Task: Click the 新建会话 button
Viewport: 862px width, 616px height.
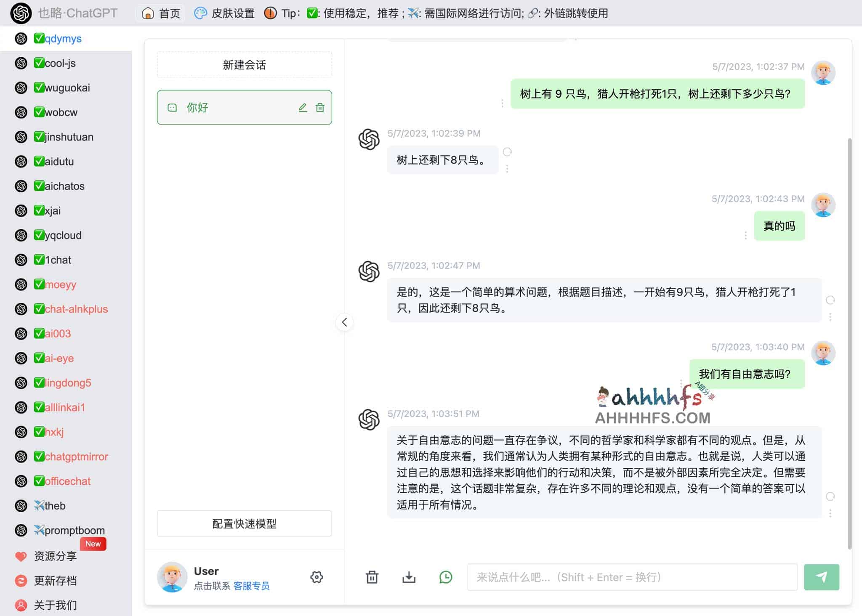Action: [x=244, y=64]
